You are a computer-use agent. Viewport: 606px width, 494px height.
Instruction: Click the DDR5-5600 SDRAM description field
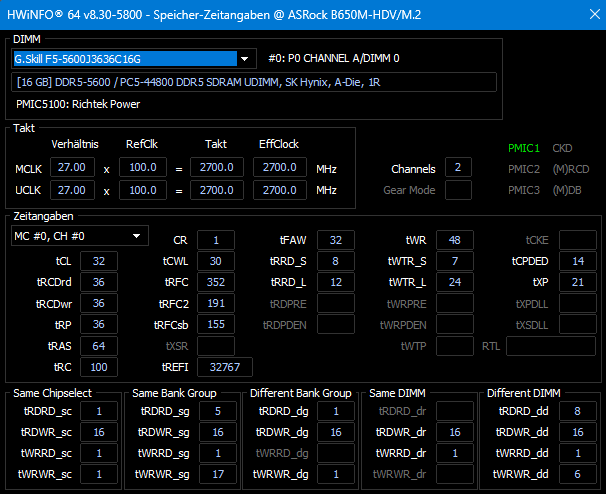(x=254, y=82)
